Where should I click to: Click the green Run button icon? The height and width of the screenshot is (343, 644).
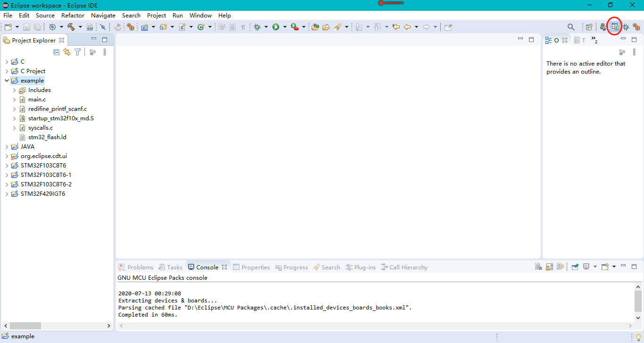click(276, 27)
